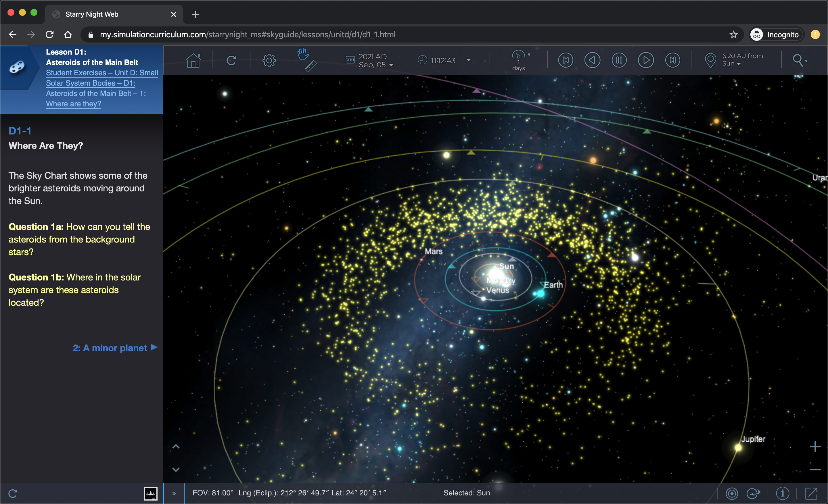The height and width of the screenshot is (504, 828).
Task: Click the refresh sky chart icon
Action: pos(231,60)
